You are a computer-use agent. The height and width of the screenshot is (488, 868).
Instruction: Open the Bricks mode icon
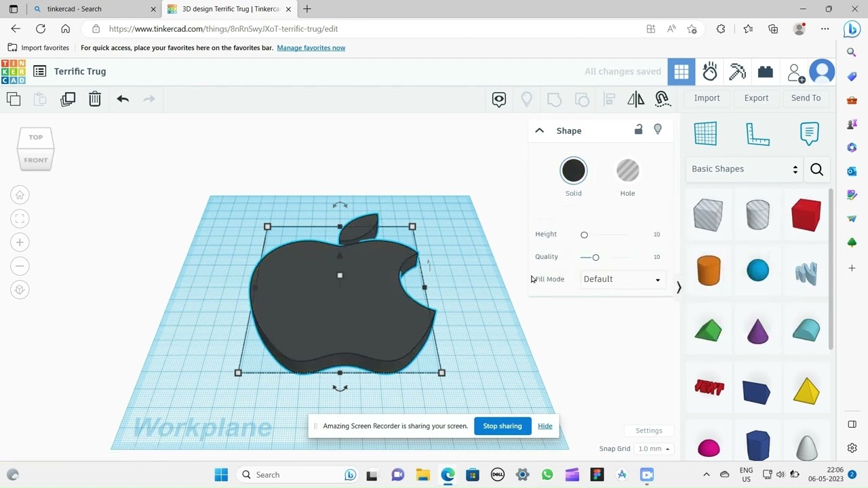click(766, 72)
